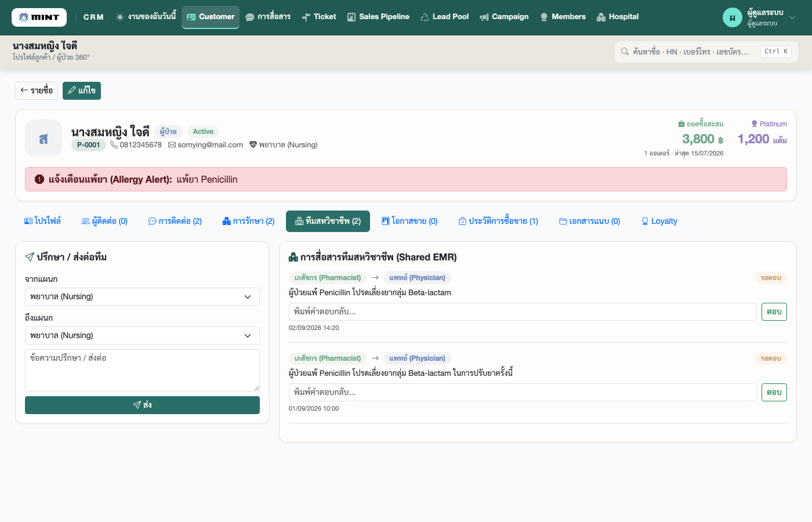
Task: Focus the global search field
Action: [x=706, y=52]
